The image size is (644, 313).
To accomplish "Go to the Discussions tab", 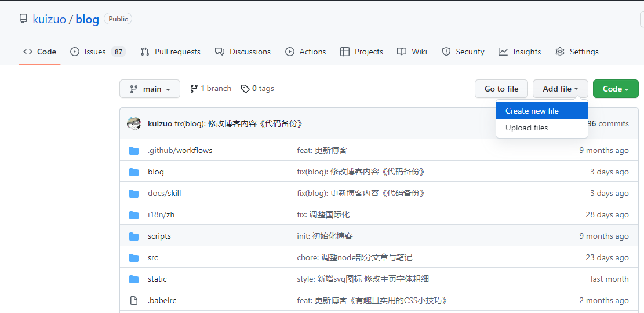I will click(x=243, y=52).
